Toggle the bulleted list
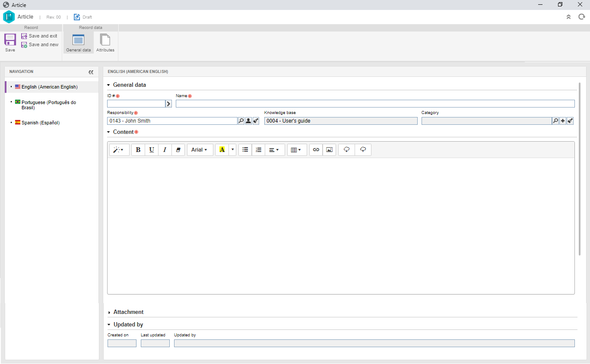The image size is (590, 364). click(x=245, y=150)
